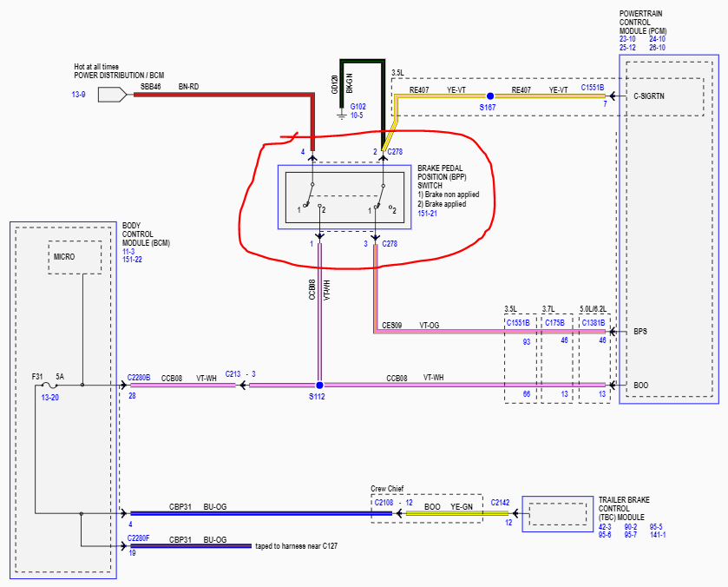Click the S112 splice junction dot
728x587 pixels.
coord(319,385)
